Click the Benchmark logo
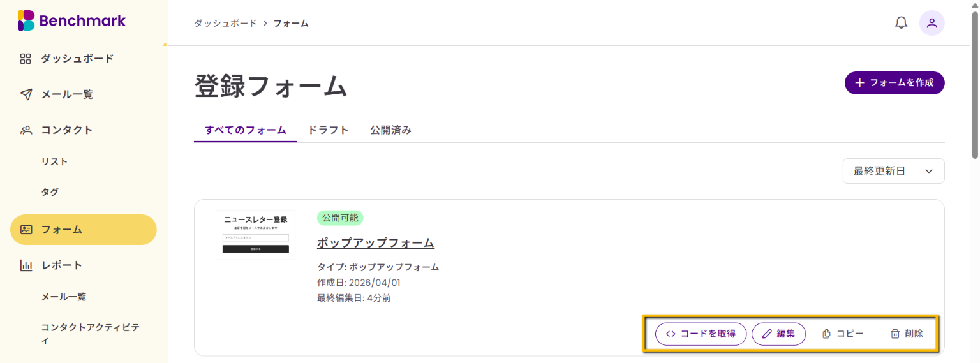 tap(71, 20)
